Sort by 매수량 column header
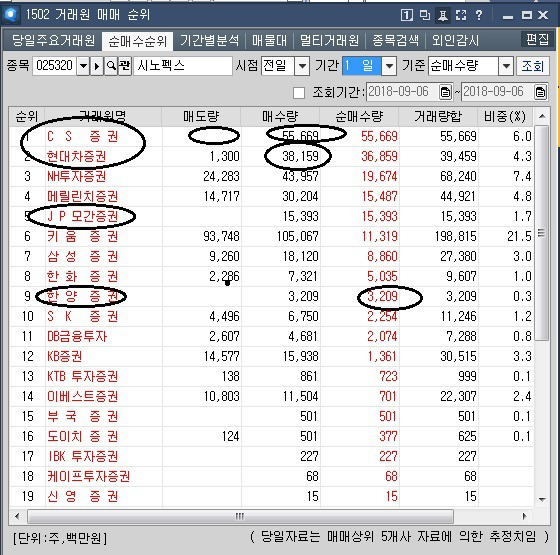 coord(280,116)
